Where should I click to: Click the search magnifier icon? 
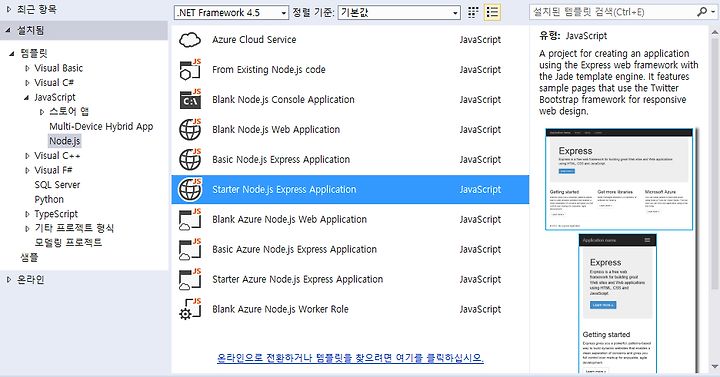tap(701, 12)
